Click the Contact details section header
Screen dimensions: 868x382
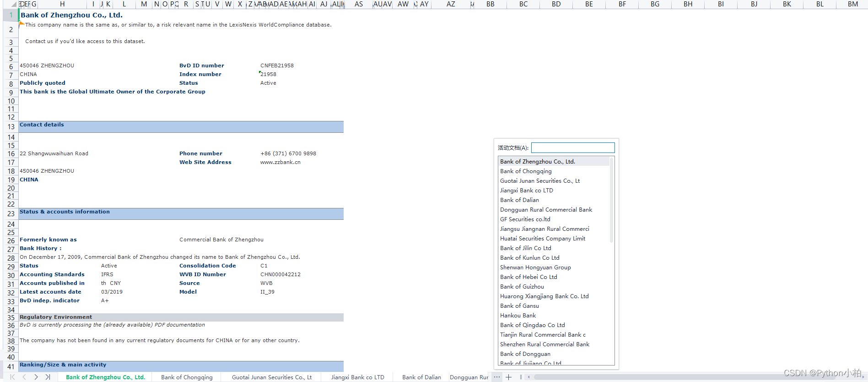click(181, 127)
